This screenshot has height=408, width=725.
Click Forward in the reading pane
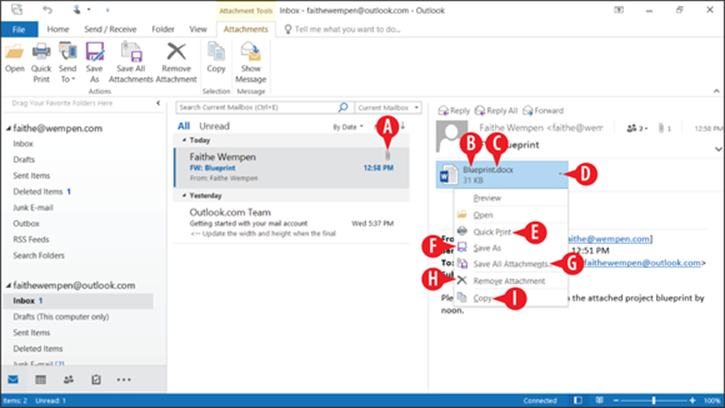click(543, 111)
